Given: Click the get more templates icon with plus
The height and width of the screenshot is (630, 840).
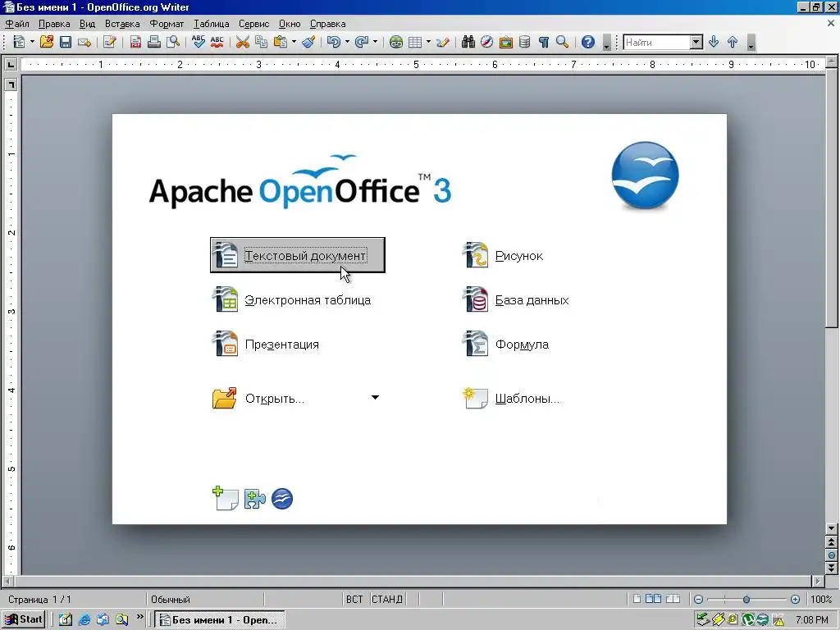Looking at the screenshot, I should tap(225, 498).
